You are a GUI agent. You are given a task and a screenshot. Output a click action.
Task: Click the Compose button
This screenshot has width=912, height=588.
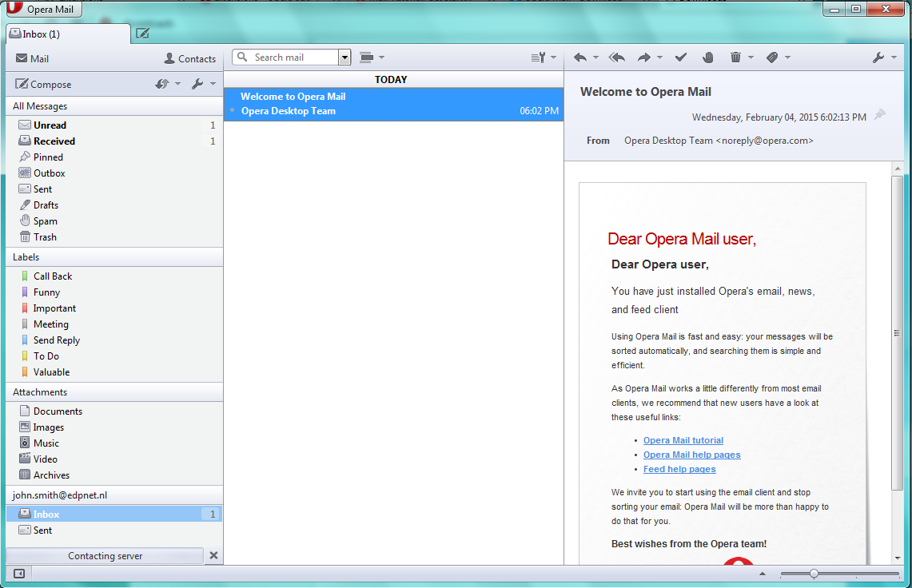pos(44,85)
